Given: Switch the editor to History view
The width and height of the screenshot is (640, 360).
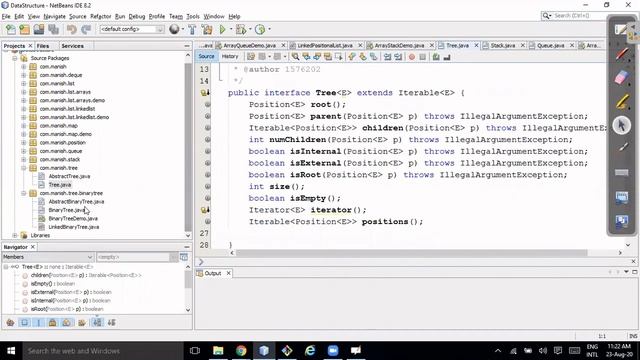Looking at the screenshot, I should click(230, 57).
